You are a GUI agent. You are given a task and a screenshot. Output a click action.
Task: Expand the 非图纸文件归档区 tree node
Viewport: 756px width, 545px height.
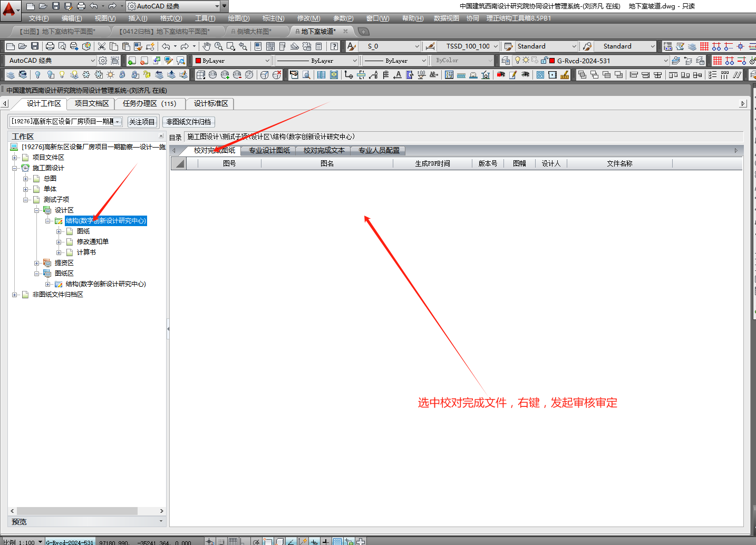tap(14, 295)
